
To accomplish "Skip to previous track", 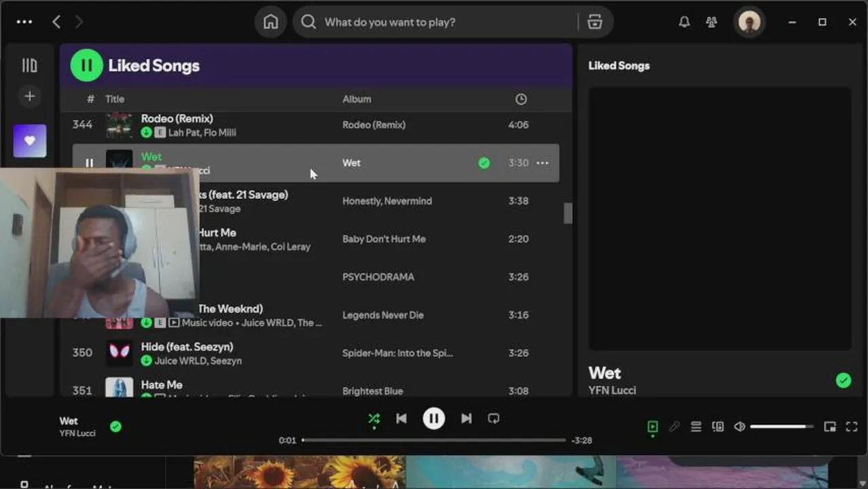I will (x=401, y=419).
